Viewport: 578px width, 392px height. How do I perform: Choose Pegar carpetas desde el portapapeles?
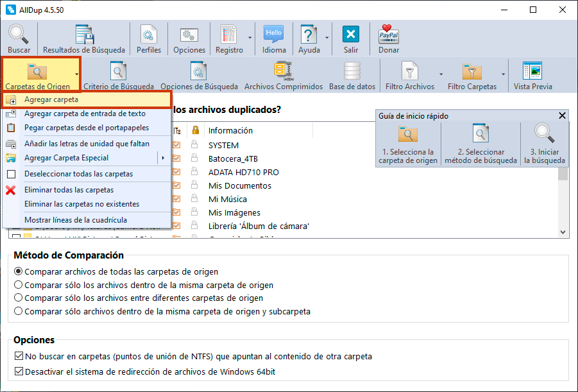(87, 128)
